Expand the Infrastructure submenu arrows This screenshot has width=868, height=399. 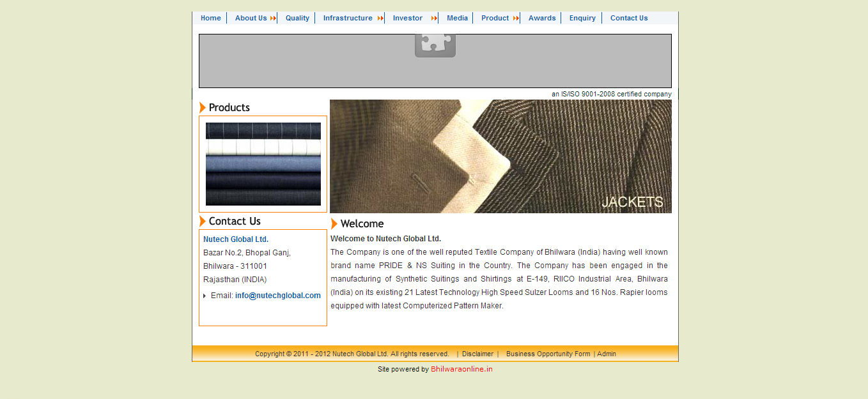(x=381, y=19)
